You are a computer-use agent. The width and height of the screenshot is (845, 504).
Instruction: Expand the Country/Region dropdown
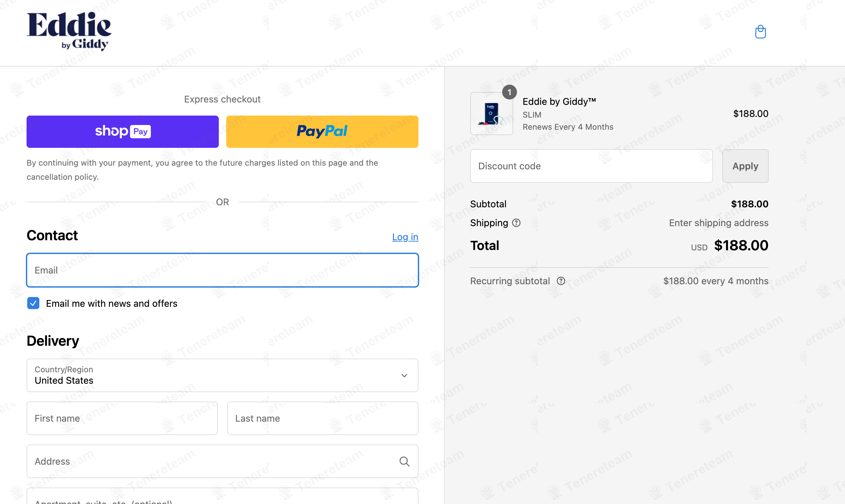pyautogui.click(x=223, y=375)
